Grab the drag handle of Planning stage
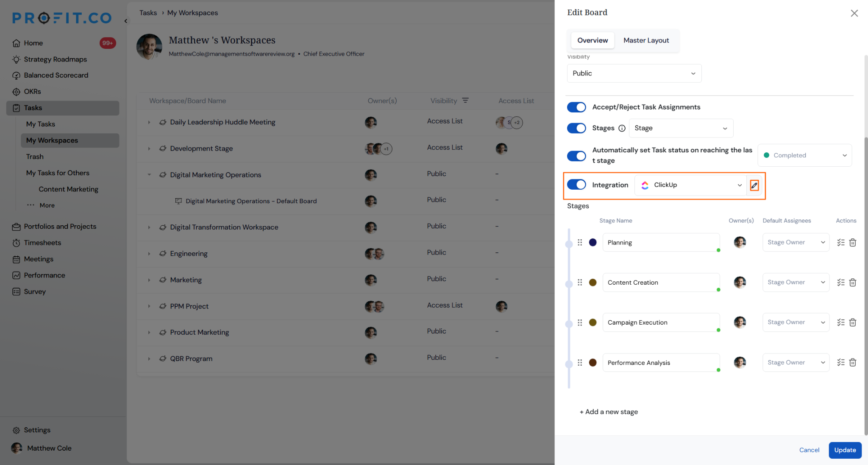The width and height of the screenshot is (868, 465). 580,242
